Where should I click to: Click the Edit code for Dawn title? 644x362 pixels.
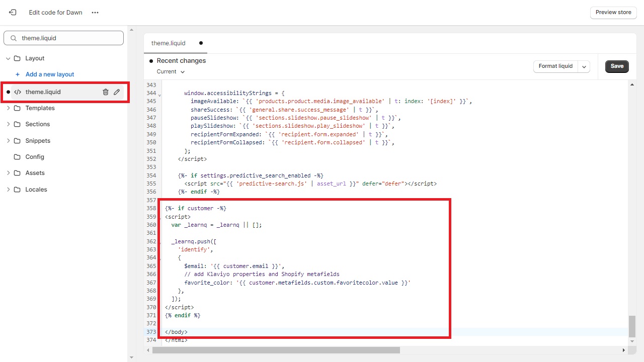[55, 13]
